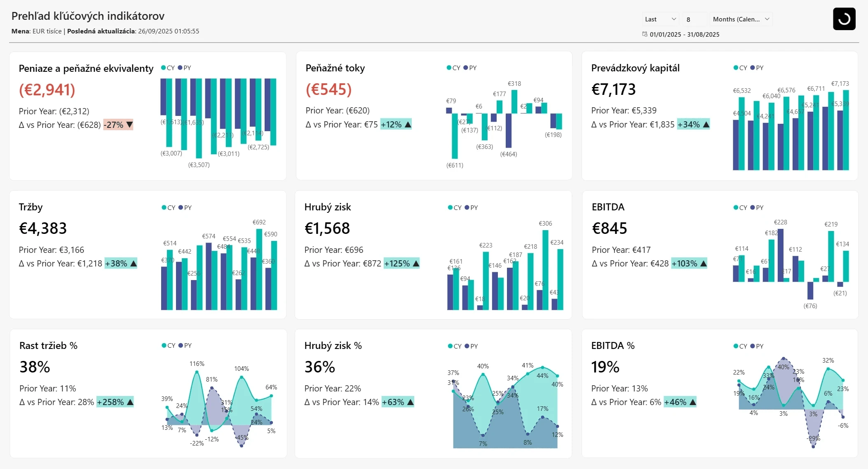Click the 01/01/2025 - 31/08/2025 date range
This screenshot has width=868, height=469.
[x=684, y=34]
